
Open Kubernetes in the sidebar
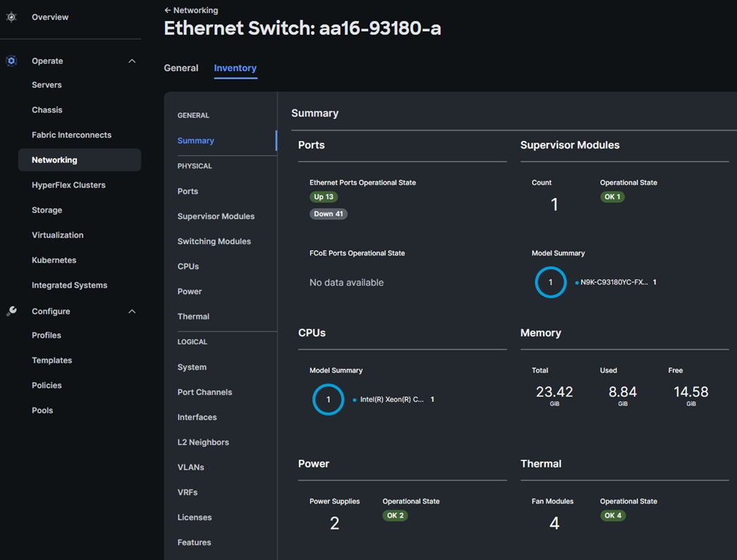pos(54,260)
